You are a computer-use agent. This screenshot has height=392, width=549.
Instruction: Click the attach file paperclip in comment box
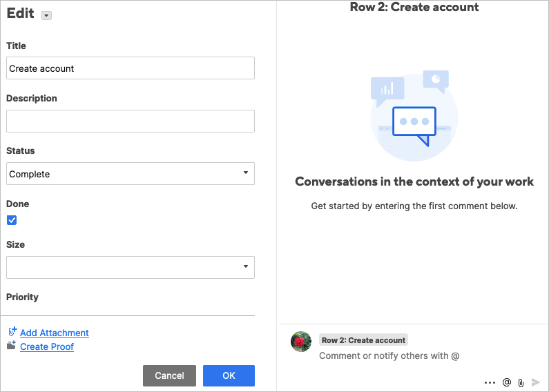coord(521,382)
